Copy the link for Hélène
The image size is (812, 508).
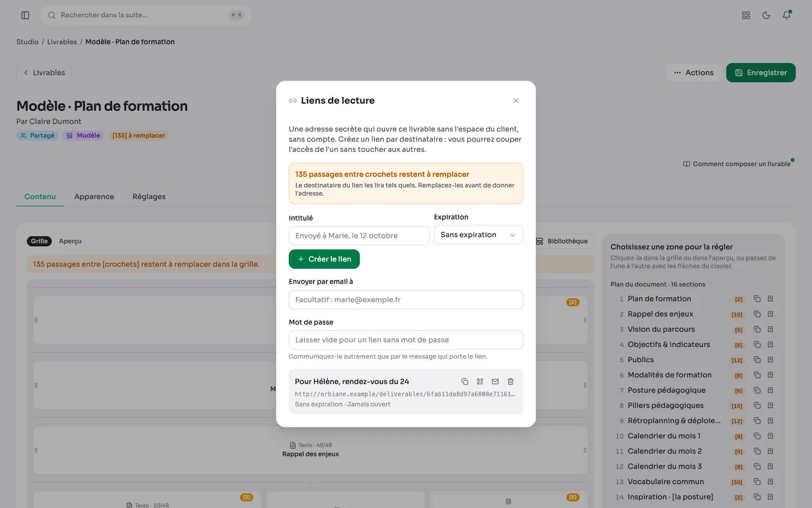tap(464, 382)
